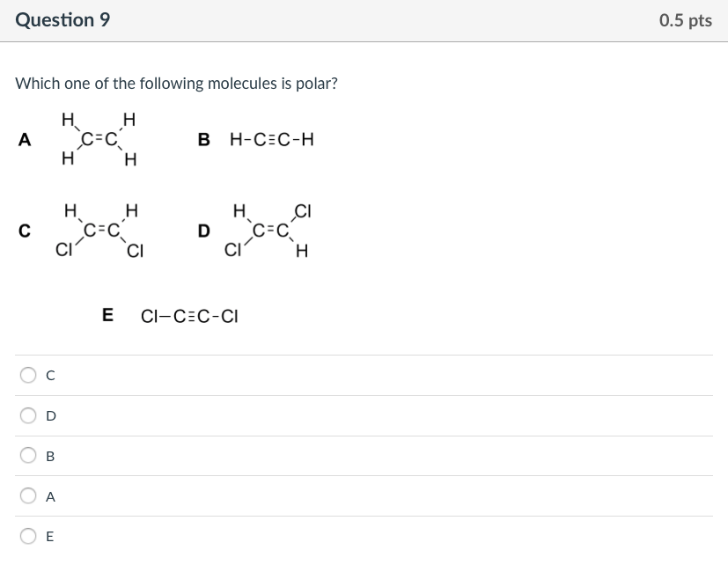
Task: Choose the radio button for answer B
Action: pyautogui.click(x=29, y=456)
